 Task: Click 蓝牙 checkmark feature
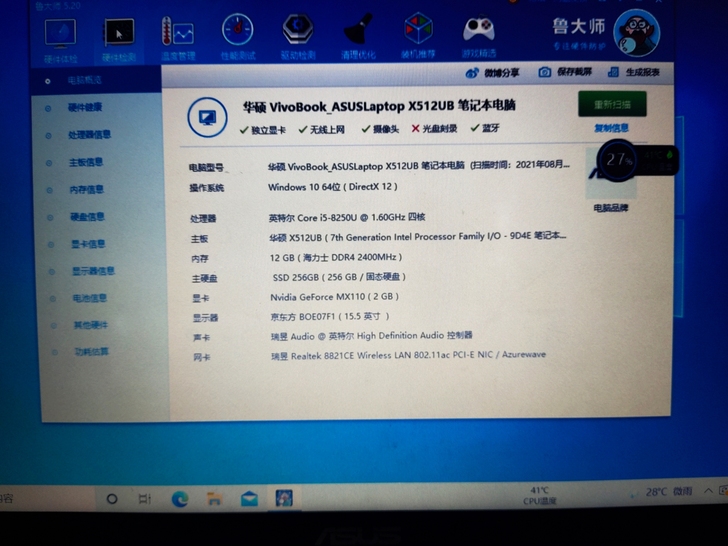pos(485,128)
